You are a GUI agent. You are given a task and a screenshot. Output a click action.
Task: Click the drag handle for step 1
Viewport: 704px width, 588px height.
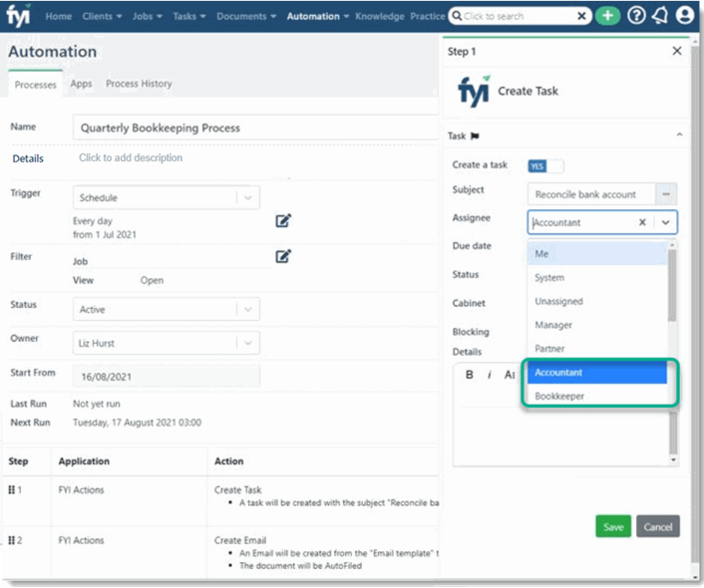coord(12,489)
